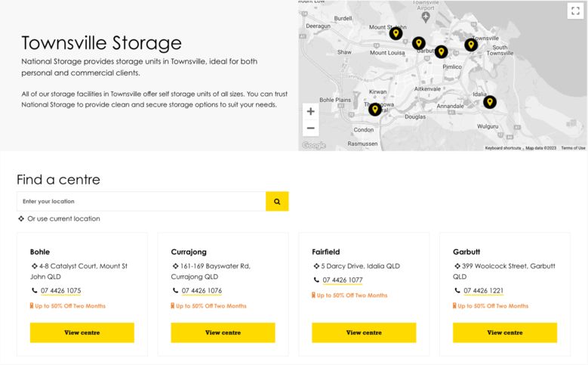This screenshot has width=588, height=365.
Task: Click inside the 'Enter your location' field
Action: [x=141, y=201]
